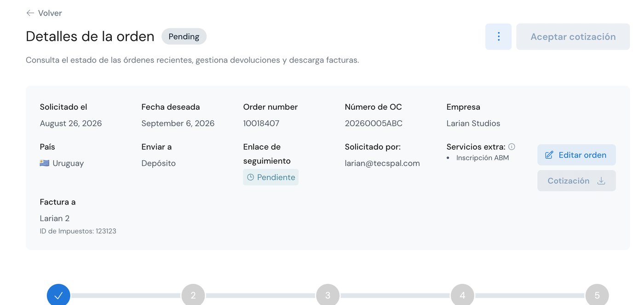Click the desired date September 6, 2026

point(178,123)
